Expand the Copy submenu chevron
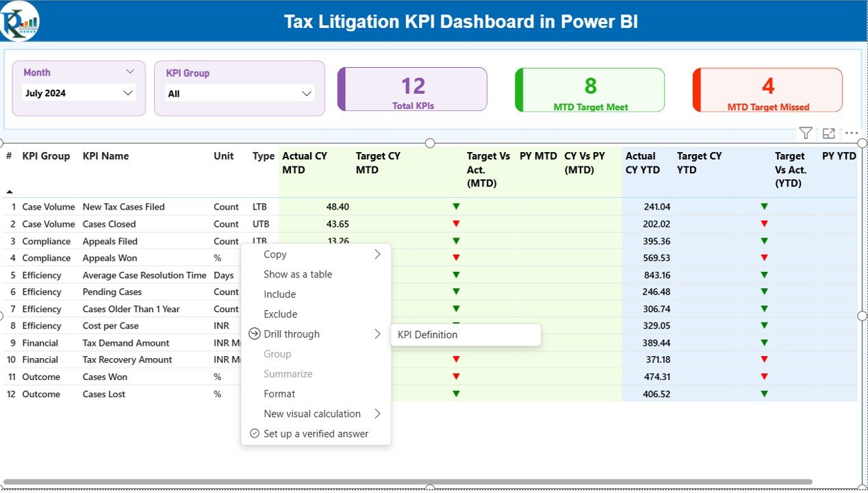Image resolution: width=868 pixels, height=493 pixels. [377, 253]
